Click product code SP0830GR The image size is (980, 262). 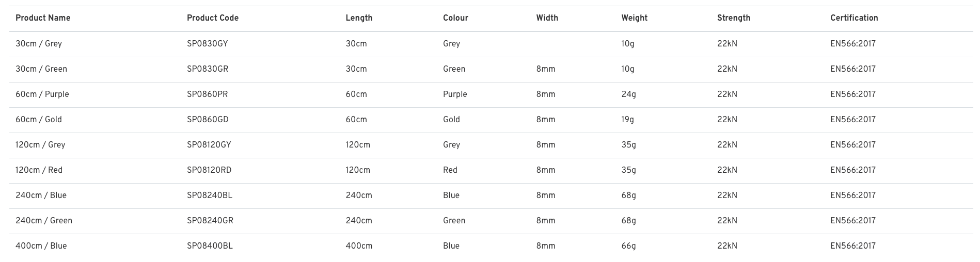(x=208, y=69)
